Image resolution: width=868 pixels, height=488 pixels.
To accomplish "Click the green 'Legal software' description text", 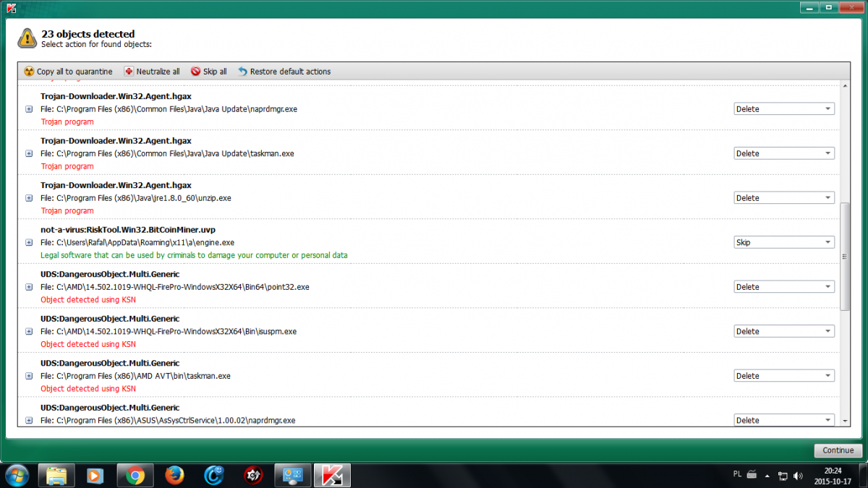I will pyautogui.click(x=194, y=255).
